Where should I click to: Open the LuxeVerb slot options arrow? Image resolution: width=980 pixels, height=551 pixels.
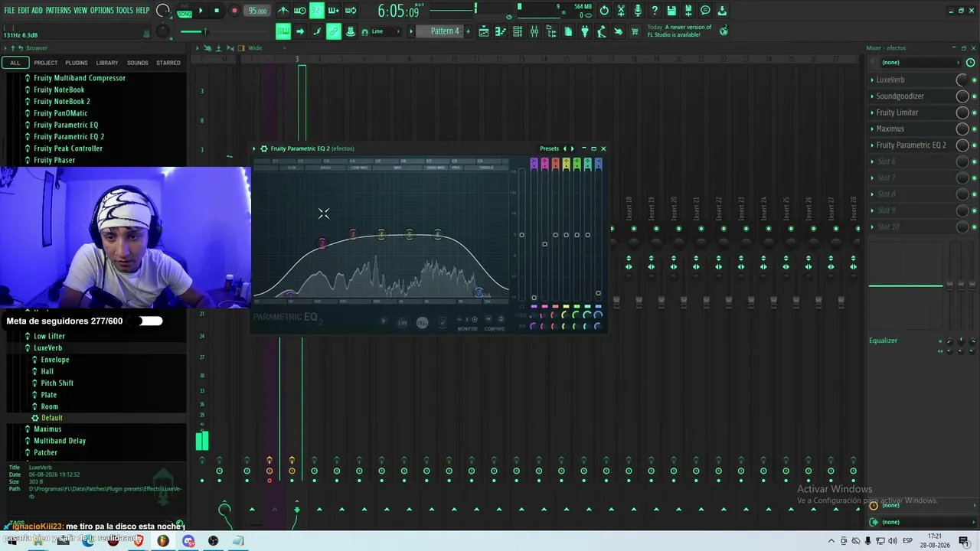[872, 80]
